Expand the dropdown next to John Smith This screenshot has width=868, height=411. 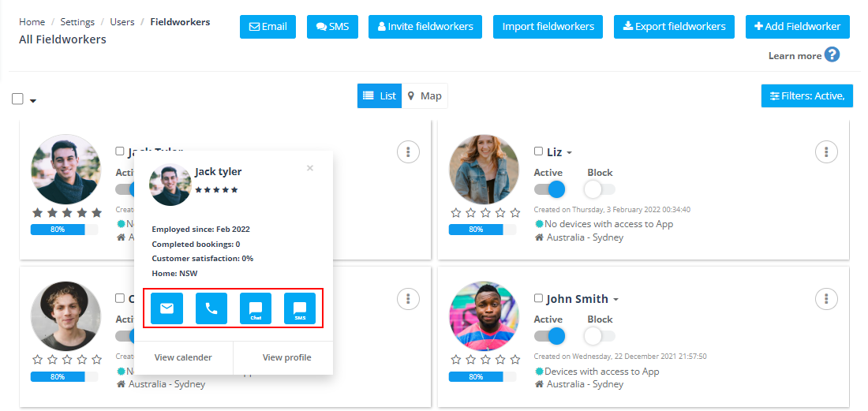tap(615, 300)
